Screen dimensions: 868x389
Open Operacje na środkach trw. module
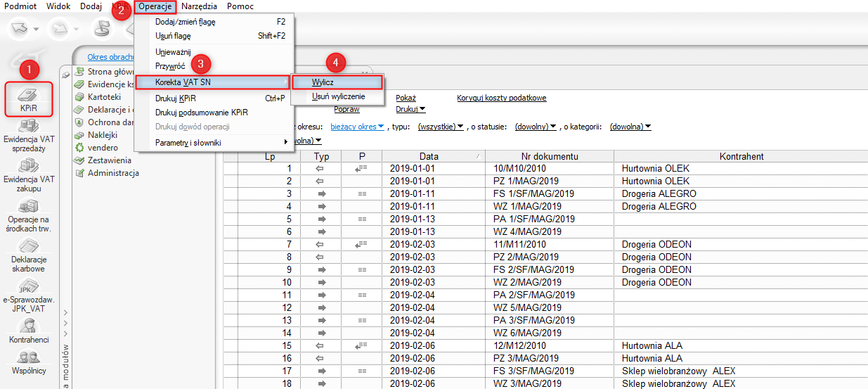[x=29, y=216]
